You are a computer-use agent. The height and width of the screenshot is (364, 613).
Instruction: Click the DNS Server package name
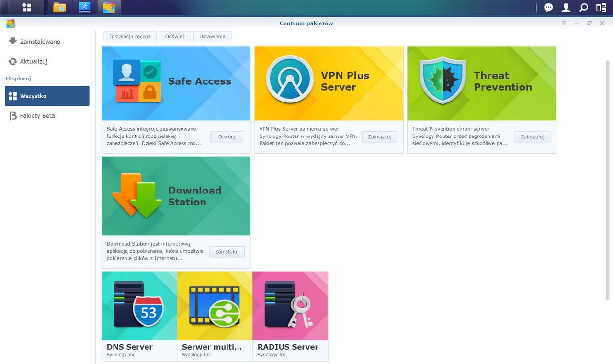point(130,347)
